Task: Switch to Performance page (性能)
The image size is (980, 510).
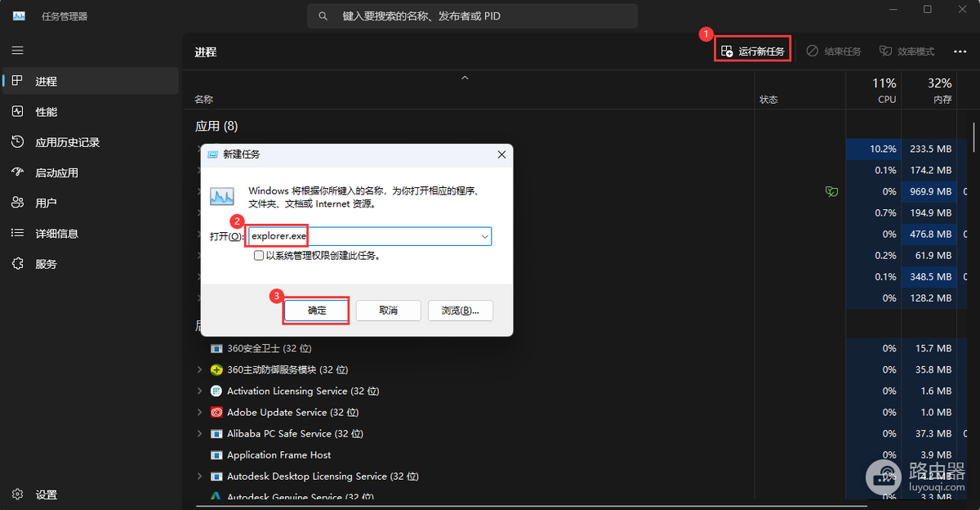Action: (x=91, y=111)
